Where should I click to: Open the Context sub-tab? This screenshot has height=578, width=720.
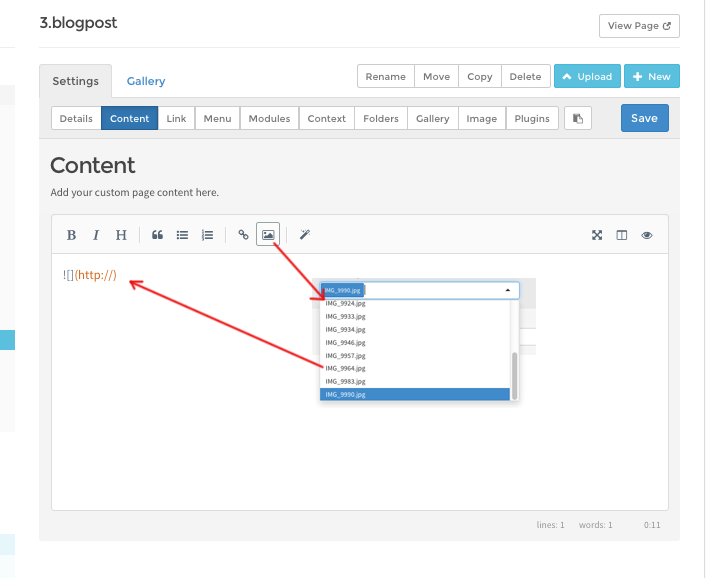pyautogui.click(x=326, y=118)
